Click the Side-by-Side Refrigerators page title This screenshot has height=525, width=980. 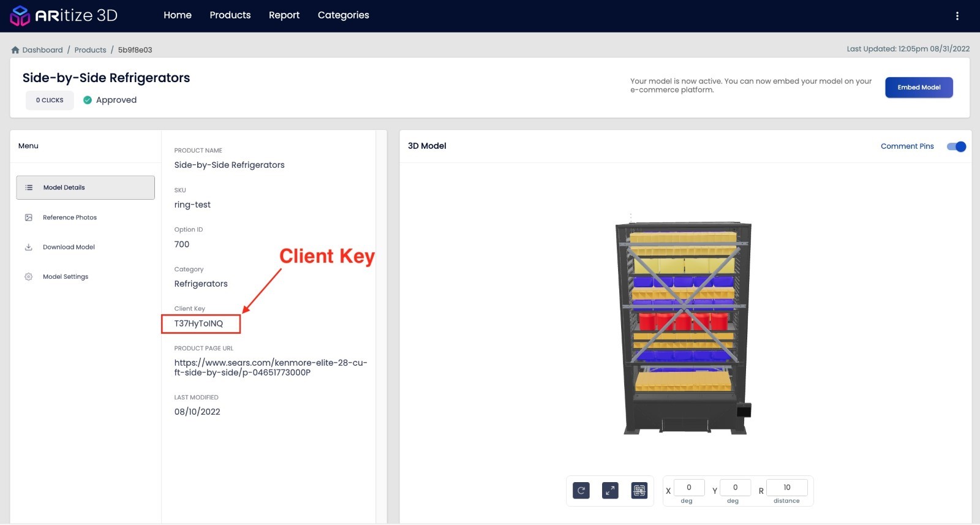[106, 78]
